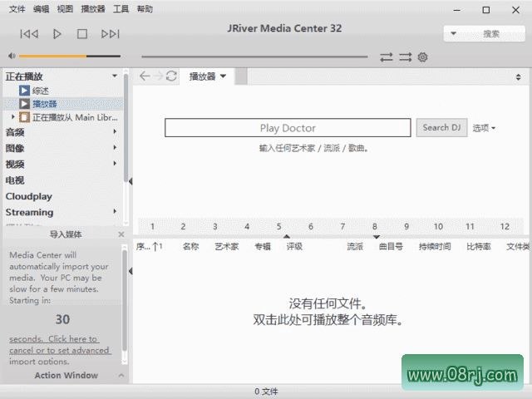532x399 pixels.
Task: Sort by the 持续时间 column header
Action: [435, 247]
